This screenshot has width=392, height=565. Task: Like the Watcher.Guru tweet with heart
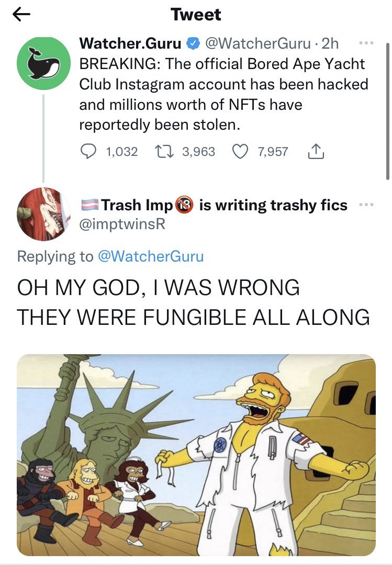pyautogui.click(x=240, y=152)
